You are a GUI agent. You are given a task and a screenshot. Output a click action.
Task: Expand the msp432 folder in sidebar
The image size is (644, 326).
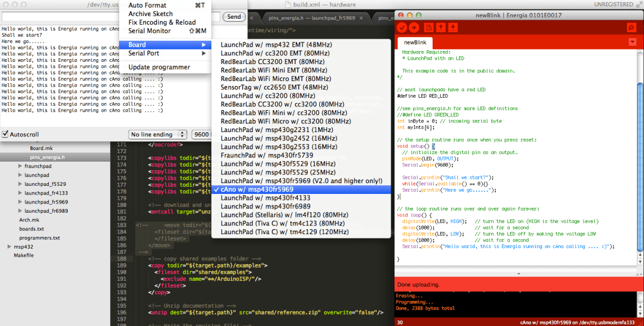pos(10,247)
